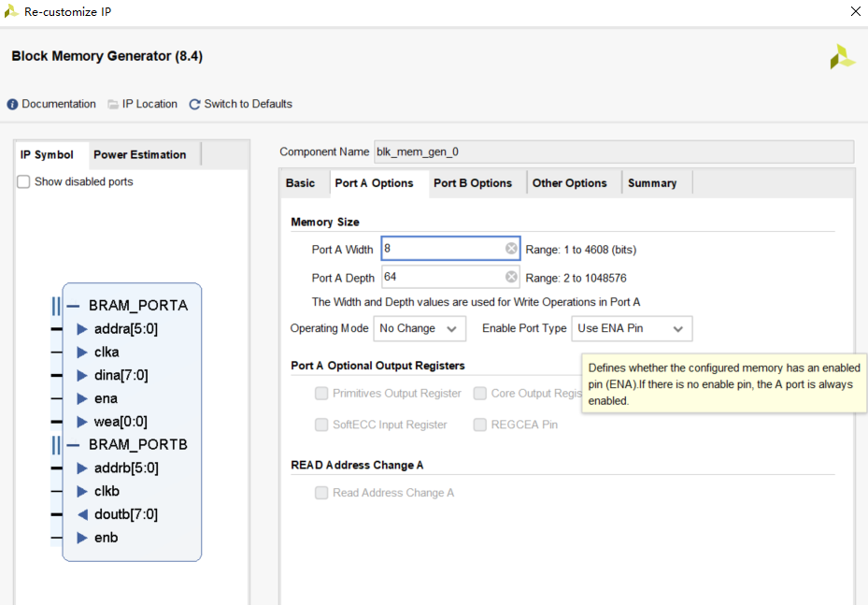The width and height of the screenshot is (868, 605).
Task: Enable REGCEA Pin checkbox
Action: tap(480, 425)
